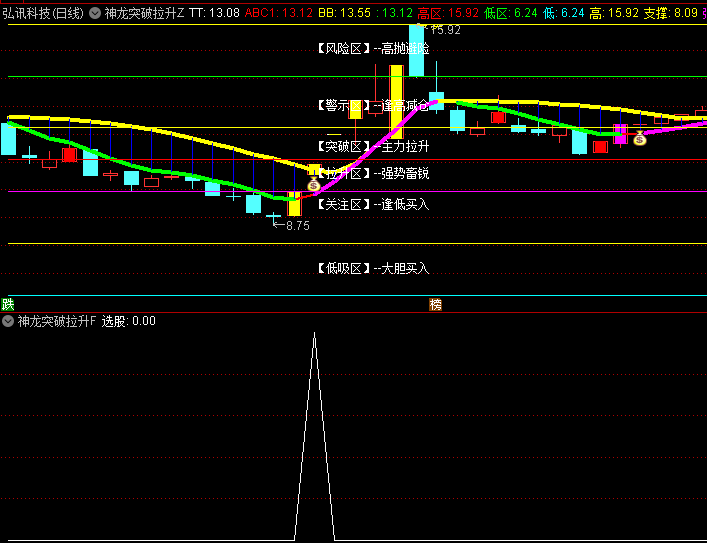Image resolution: width=707 pixels, height=543 pixels.
Task: Click the green 低区: 6.24 readout
Action: 510,13
